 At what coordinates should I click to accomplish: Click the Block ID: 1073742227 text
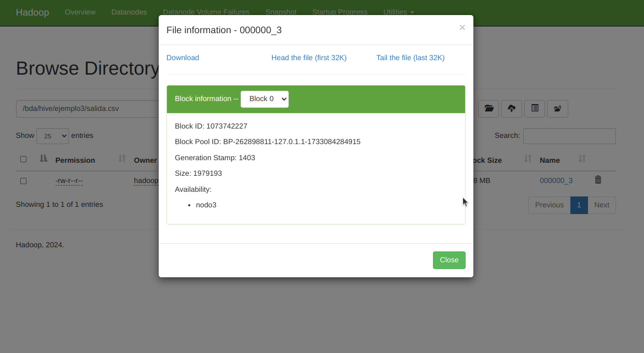click(x=211, y=126)
